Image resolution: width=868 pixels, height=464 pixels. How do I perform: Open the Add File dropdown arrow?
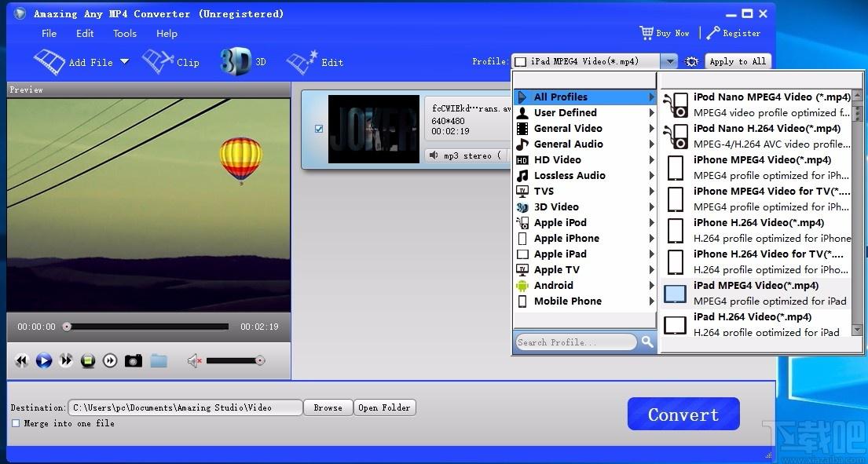(x=125, y=61)
